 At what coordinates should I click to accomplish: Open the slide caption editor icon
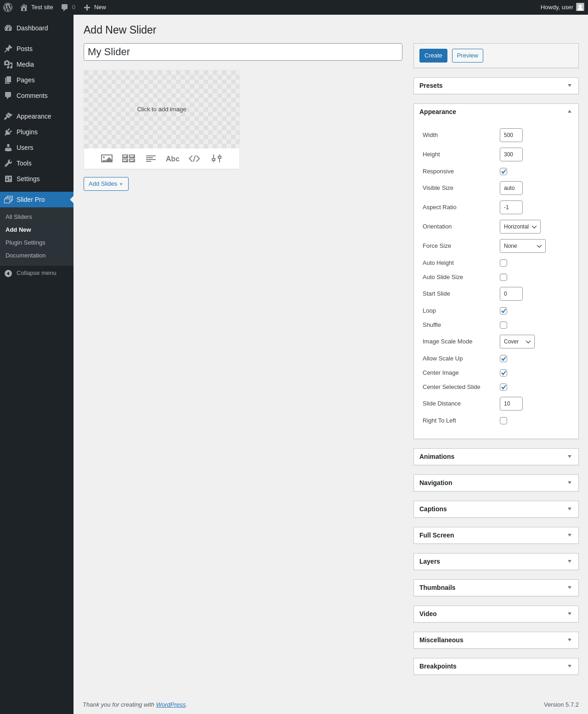pyautogui.click(x=151, y=159)
